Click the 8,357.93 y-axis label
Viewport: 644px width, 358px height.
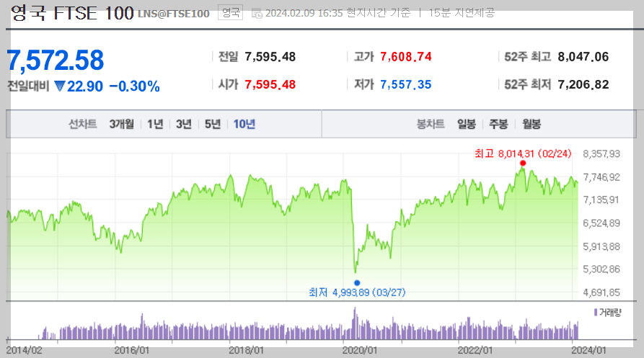[x=601, y=153]
